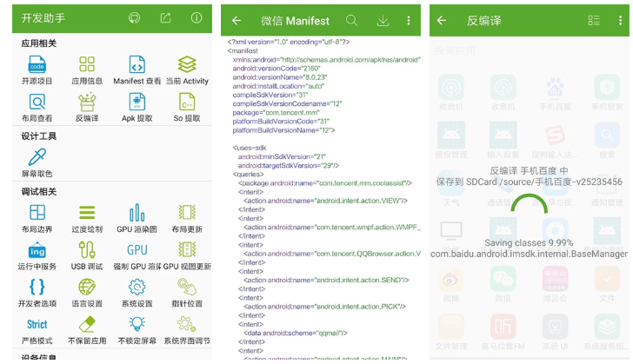Toggle 布局更新 option
The height and width of the screenshot is (364, 633).
187,219
